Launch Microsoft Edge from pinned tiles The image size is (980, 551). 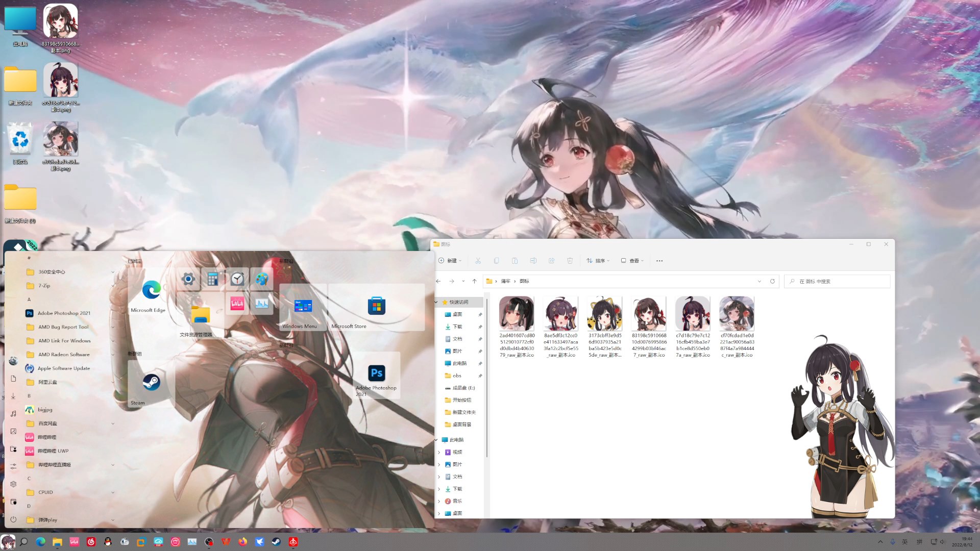point(151,291)
